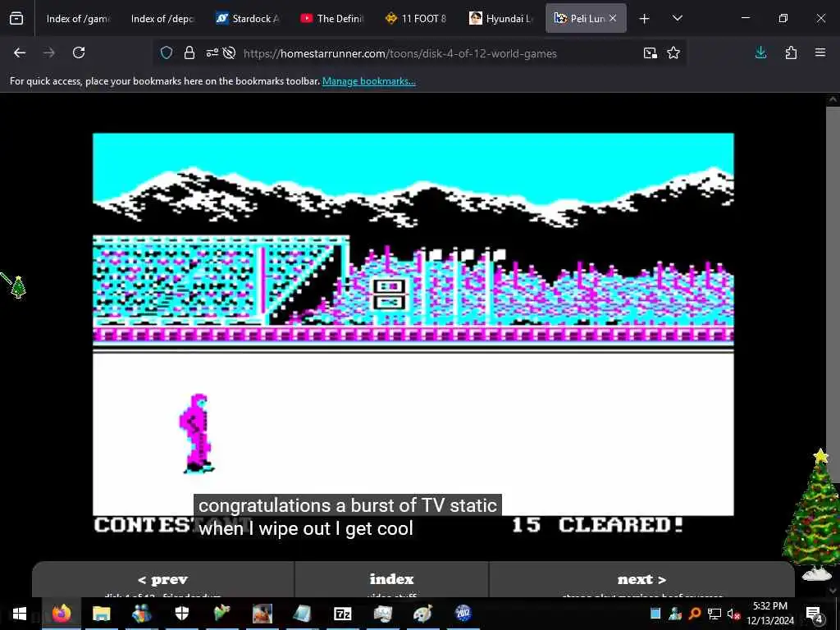Click the blocked autoplay icon in address bar
This screenshot has width=840, height=630.
click(230, 52)
